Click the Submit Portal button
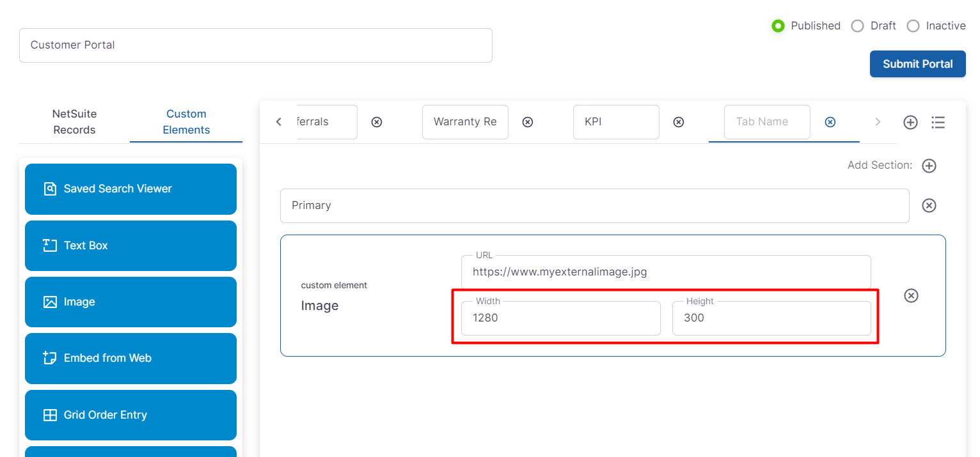This screenshot has height=457, width=980. point(917,64)
